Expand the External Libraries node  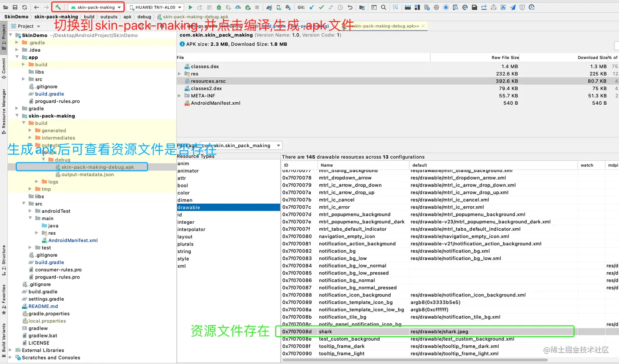(x=10, y=350)
